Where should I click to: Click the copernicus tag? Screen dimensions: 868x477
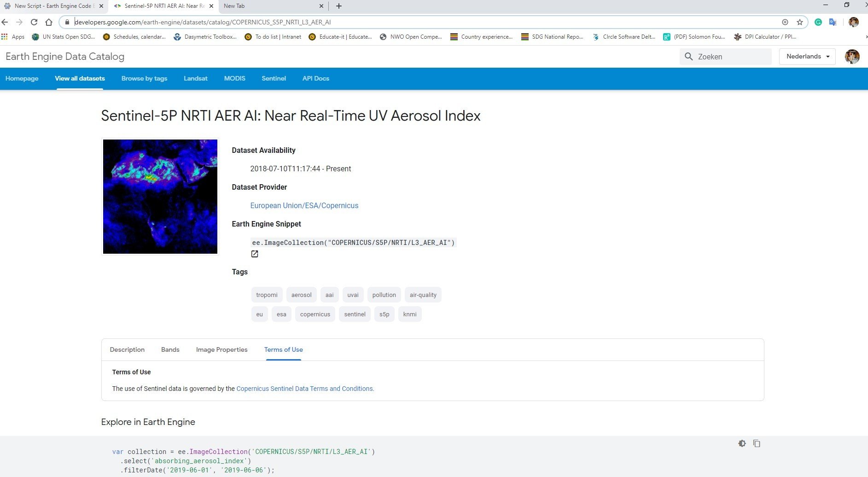pos(315,314)
